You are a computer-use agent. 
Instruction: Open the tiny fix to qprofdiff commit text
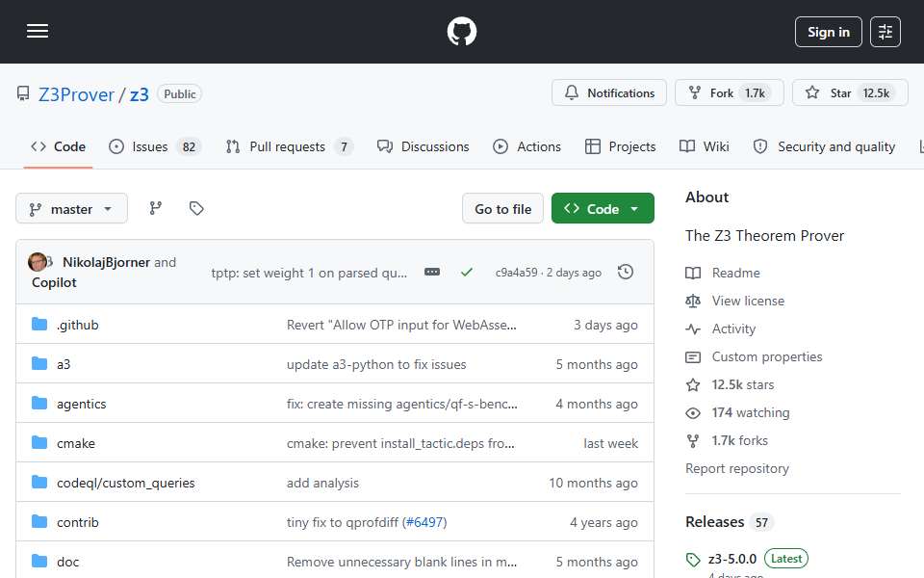343,522
